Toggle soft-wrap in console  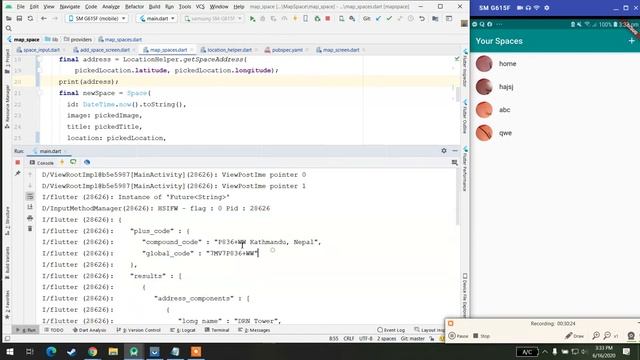[x=30, y=196]
